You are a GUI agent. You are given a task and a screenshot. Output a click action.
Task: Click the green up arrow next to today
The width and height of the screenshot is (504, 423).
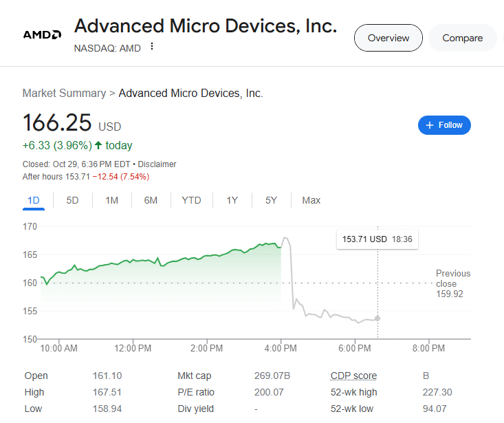click(98, 145)
